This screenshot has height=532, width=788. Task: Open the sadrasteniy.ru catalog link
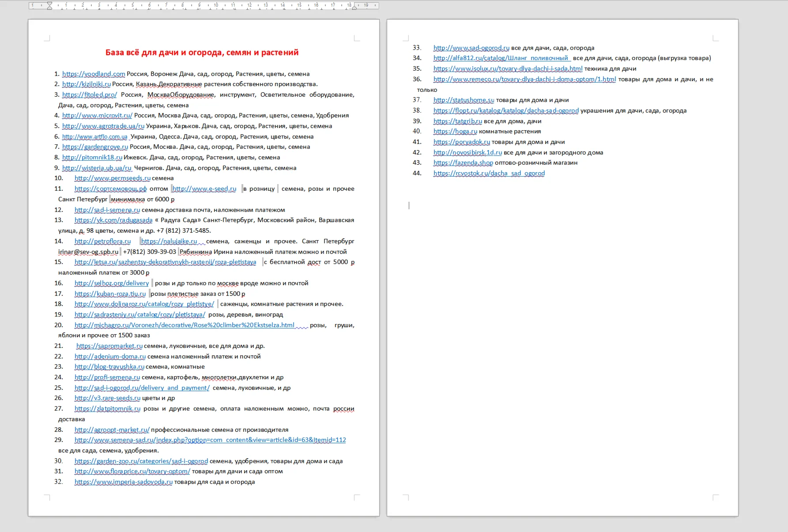[140, 314]
